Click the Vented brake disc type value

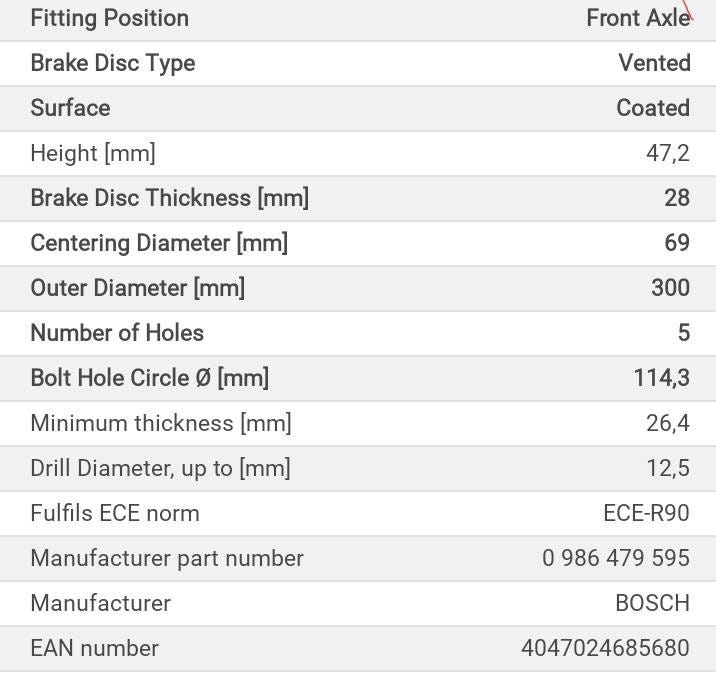[654, 63]
